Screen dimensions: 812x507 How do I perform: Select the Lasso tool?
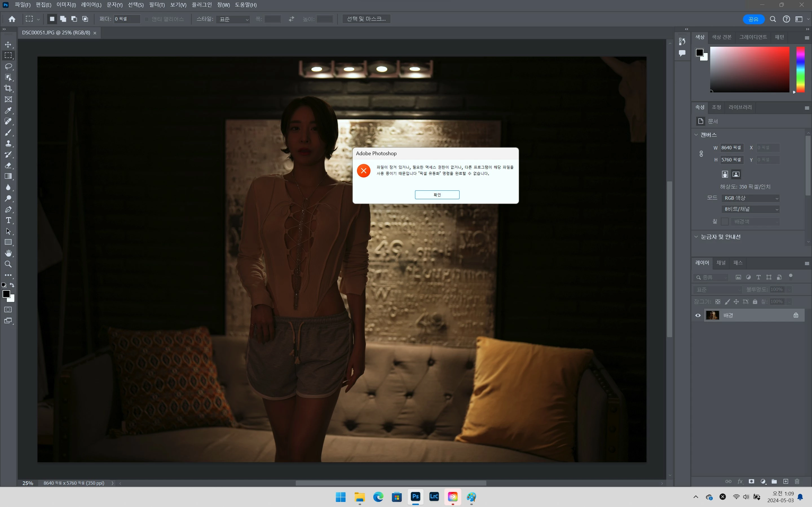[8, 66]
